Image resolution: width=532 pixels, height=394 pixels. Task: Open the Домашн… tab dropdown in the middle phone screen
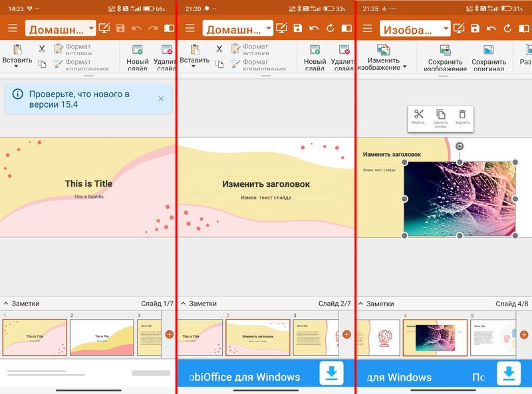[238, 29]
